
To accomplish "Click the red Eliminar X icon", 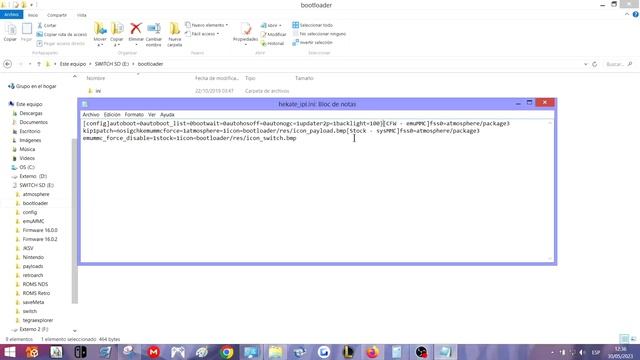I will [x=136, y=29].
